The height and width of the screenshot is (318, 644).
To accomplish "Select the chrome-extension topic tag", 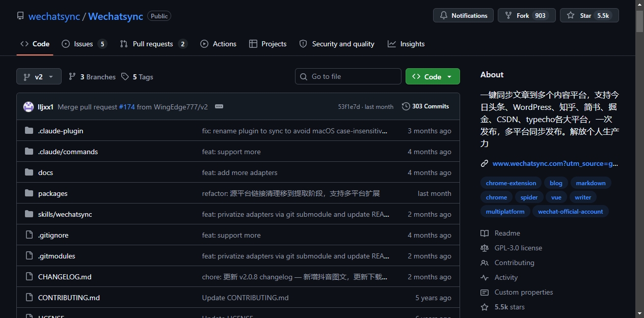I will click(x=511, y=183).
